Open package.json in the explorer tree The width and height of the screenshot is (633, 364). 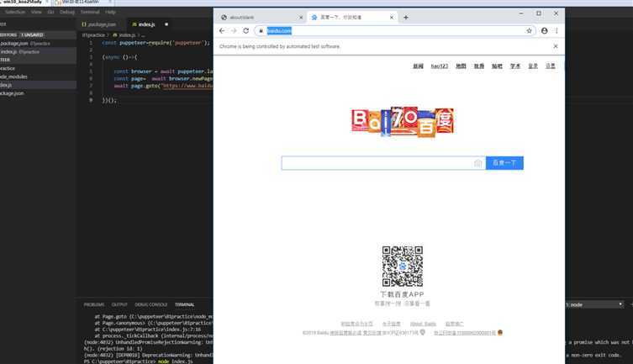[38, 93]
